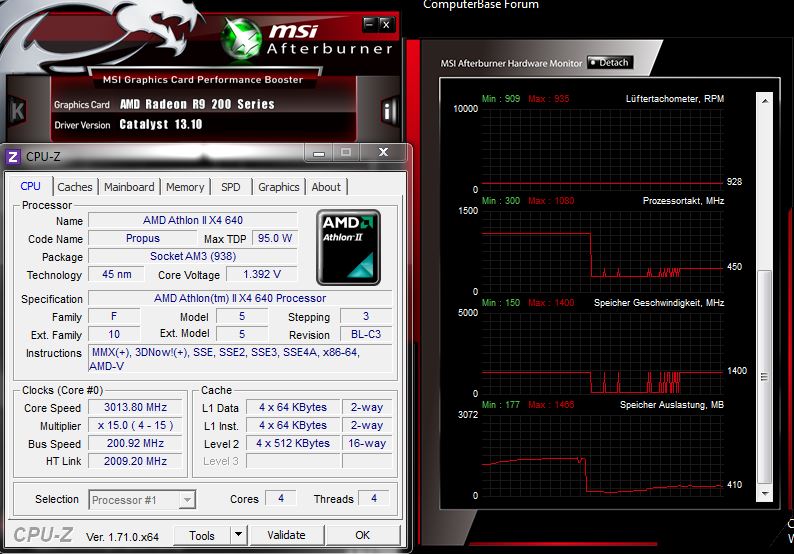
Task: Click the Core Speed value 3013.80 MHz
Action: point(135,407)
